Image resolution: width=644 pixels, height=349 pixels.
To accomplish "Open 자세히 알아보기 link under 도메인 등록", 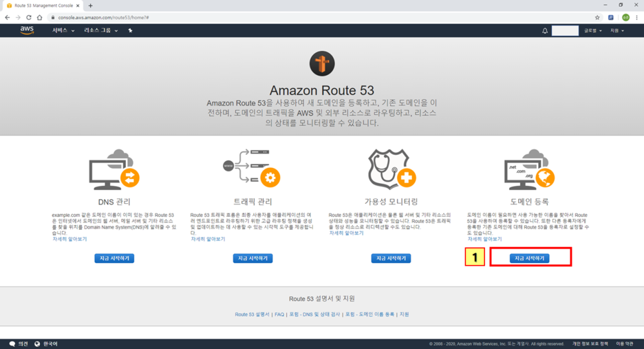I will pyautogui.click(x=484, y=239).
